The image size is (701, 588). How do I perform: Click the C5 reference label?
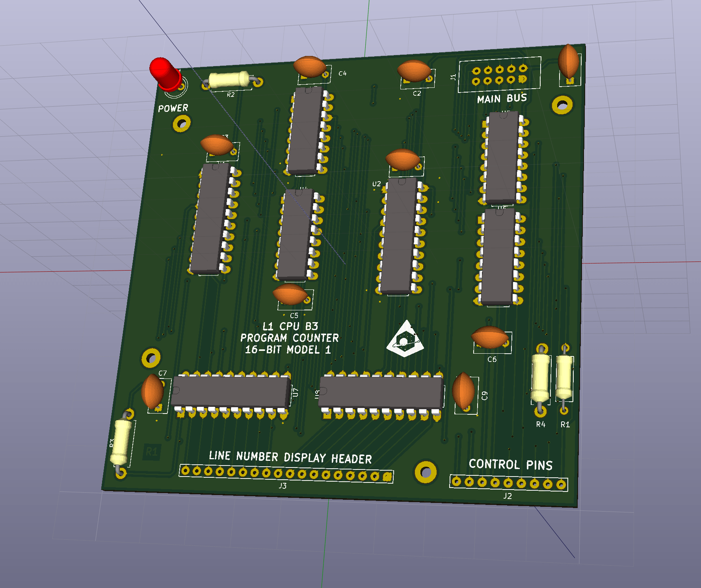click(x=294, y=315)
